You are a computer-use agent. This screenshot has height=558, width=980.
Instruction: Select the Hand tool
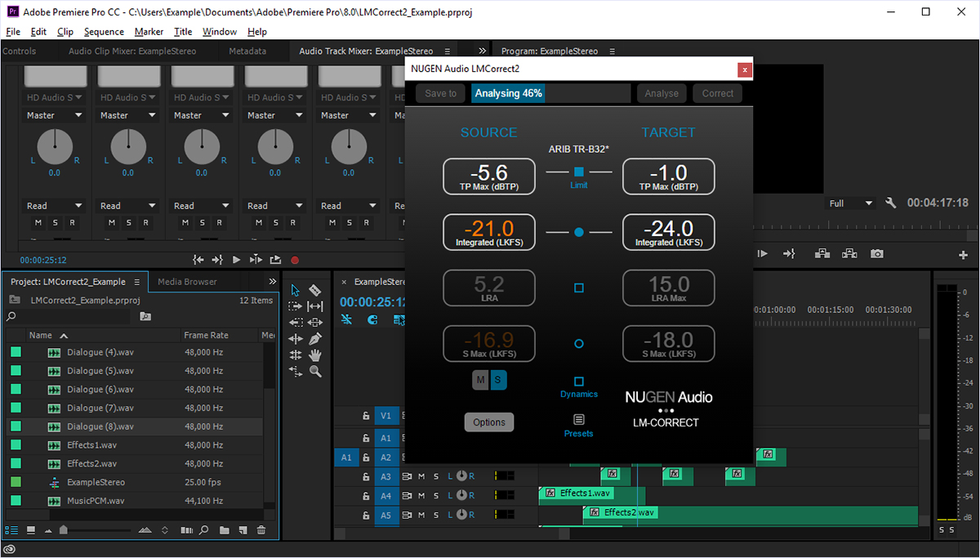point(315,355)
